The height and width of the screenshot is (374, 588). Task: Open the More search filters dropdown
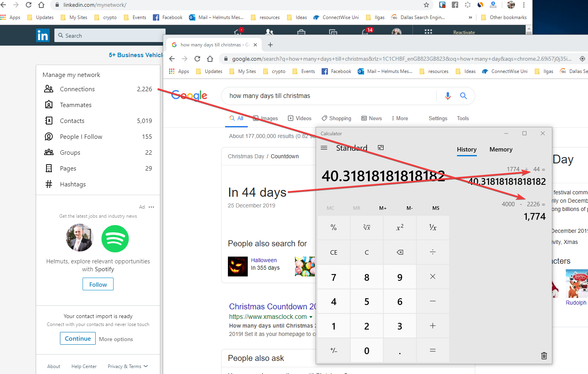coord(400,119)
